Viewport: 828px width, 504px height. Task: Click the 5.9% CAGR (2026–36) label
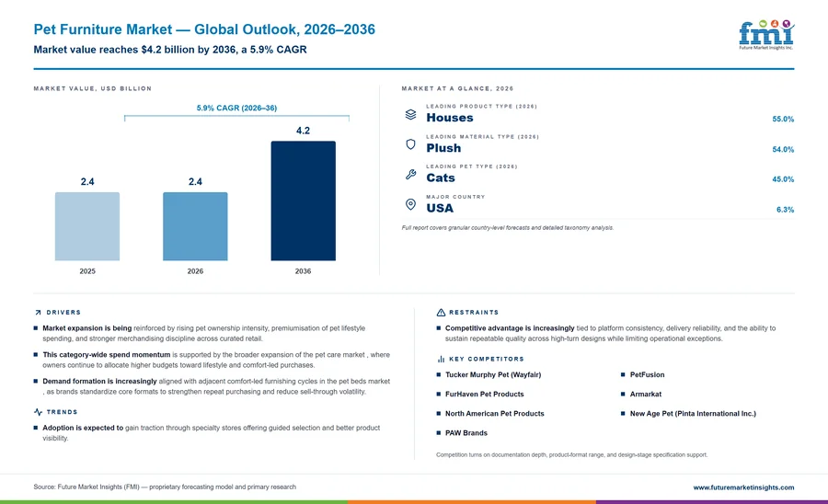(x=236, y=108)
